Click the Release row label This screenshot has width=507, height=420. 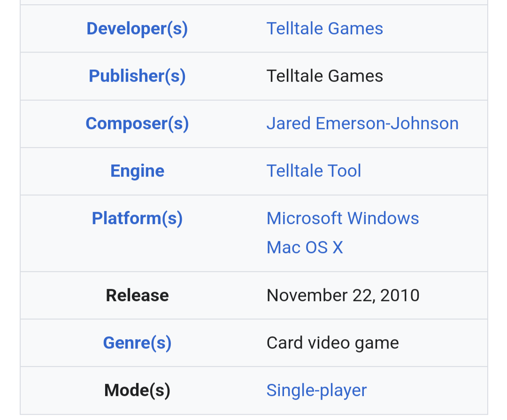tap(137, 296)
